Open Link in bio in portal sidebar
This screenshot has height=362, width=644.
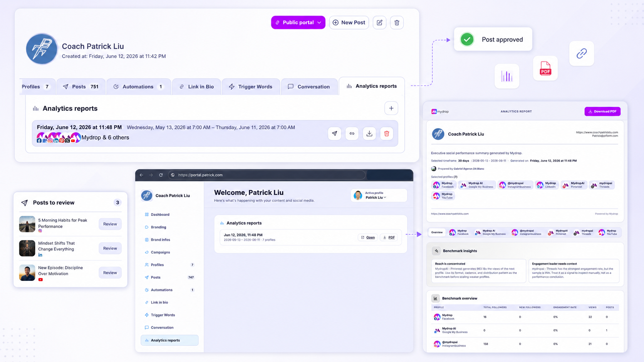click(169, 302)
